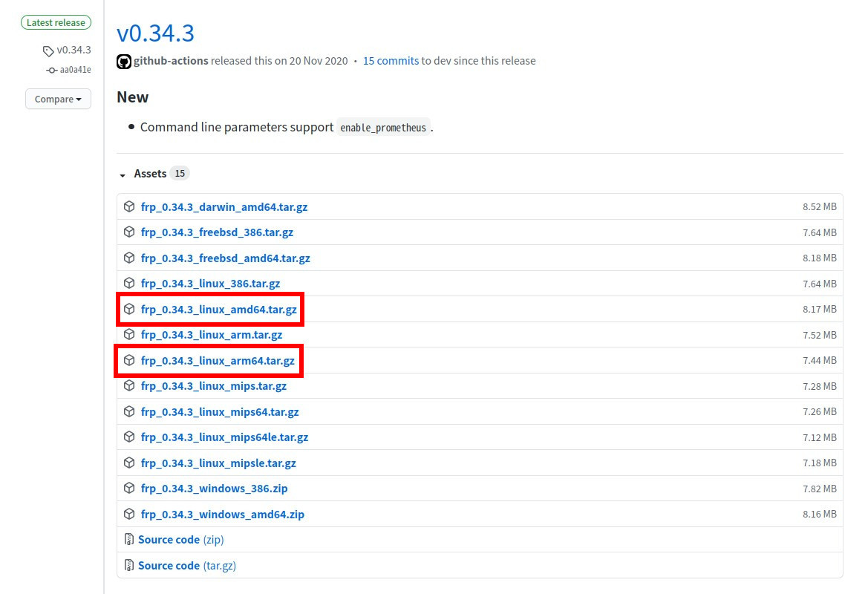Click the package icon beside frp_0.34.3_windows_amd64.zip
Image resolution: width=868 pixels, height=594 pixels.
coord(129,514)
